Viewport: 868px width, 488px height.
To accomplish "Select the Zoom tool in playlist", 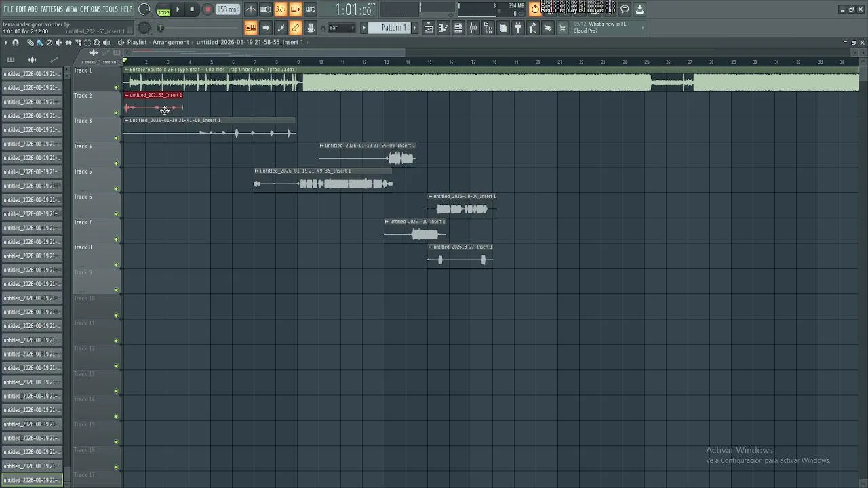I will pos(97,43).
